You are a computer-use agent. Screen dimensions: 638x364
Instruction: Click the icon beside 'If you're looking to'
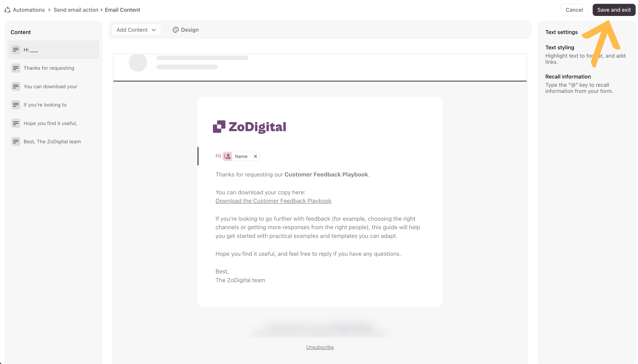16,105
